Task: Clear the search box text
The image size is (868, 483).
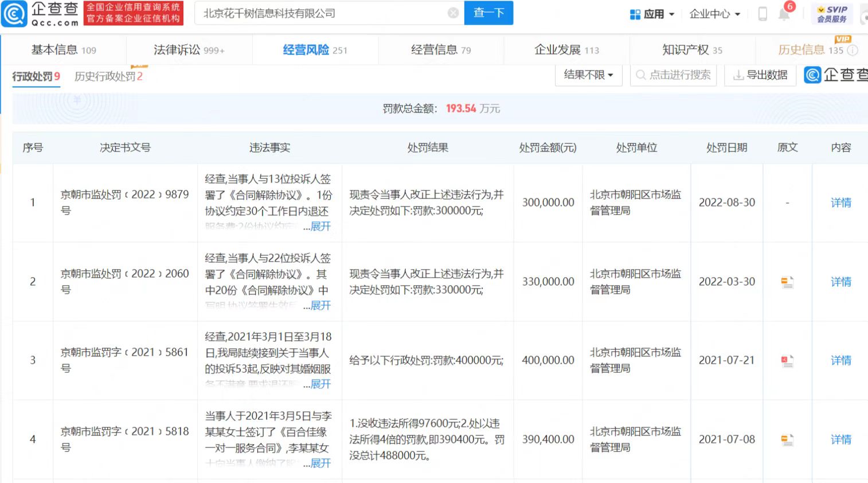Action: [453, 13]
